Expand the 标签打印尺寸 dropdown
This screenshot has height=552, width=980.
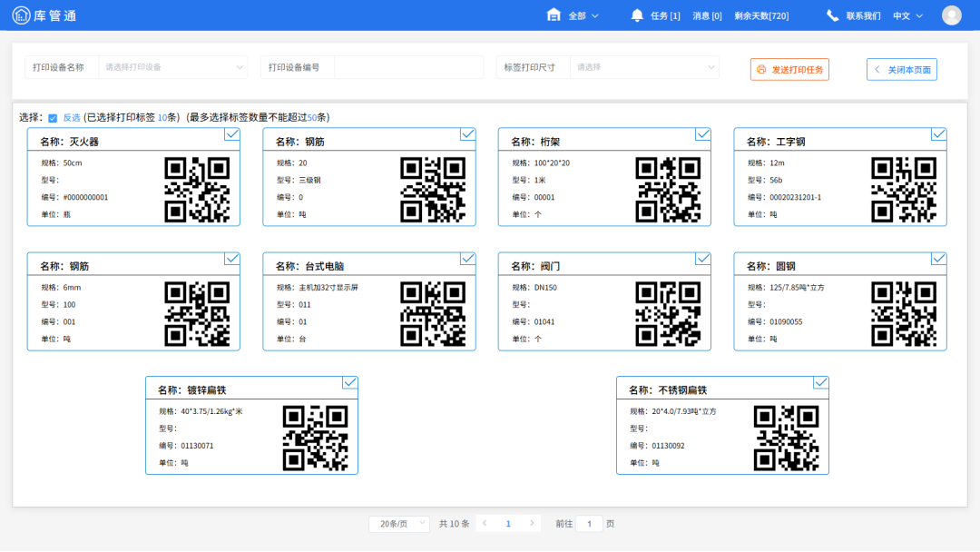pos(644,67)
